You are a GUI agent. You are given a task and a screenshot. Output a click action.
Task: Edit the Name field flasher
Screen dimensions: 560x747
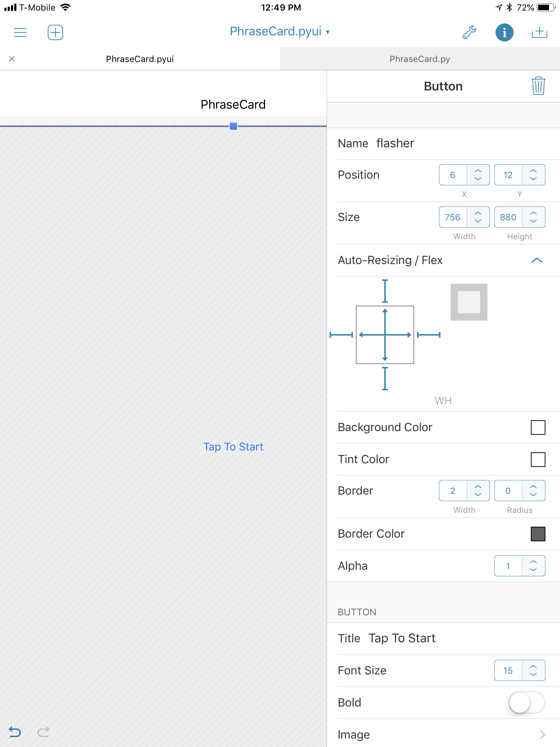[395, 143]
